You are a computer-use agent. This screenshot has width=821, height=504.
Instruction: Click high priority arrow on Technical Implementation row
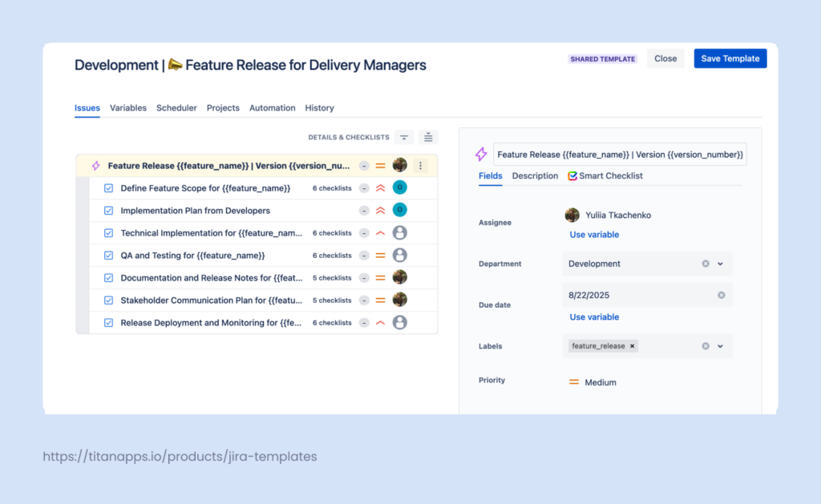click(x=381, y=233)
